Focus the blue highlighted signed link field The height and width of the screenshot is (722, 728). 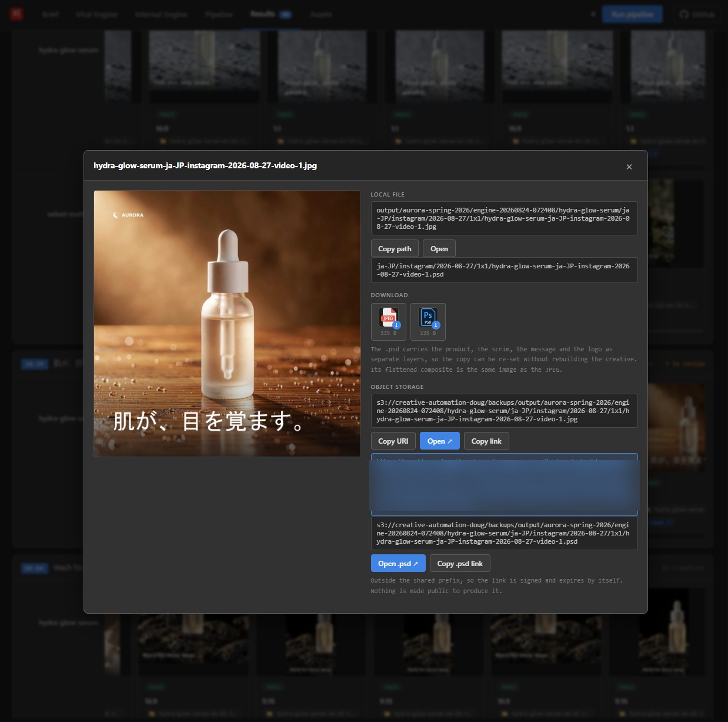click(x=504, y=485)
